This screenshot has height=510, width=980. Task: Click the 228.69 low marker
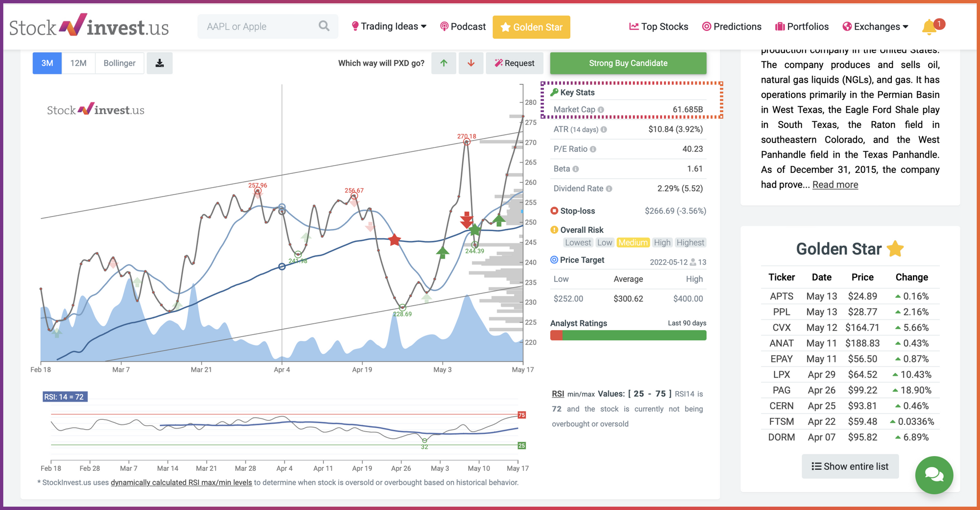coord(402,308)
